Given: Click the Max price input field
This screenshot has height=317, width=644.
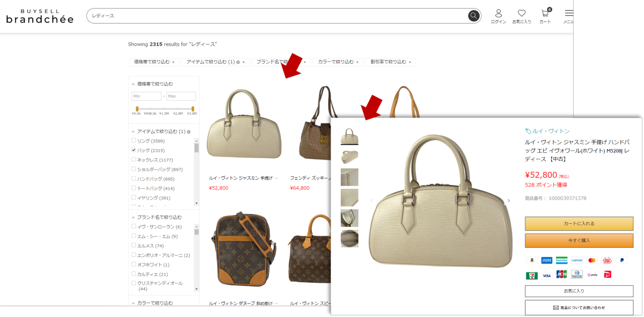Looking at the screenshot, I should 181,96.
